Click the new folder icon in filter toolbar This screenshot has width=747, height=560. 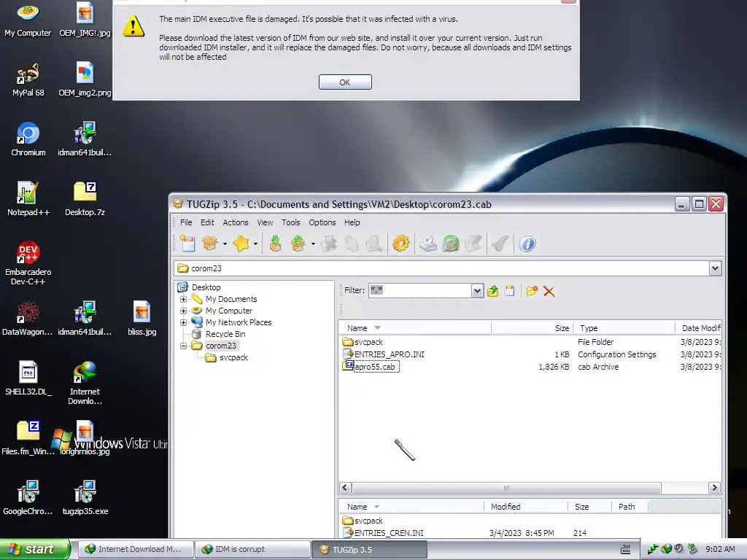click(532, 291)
